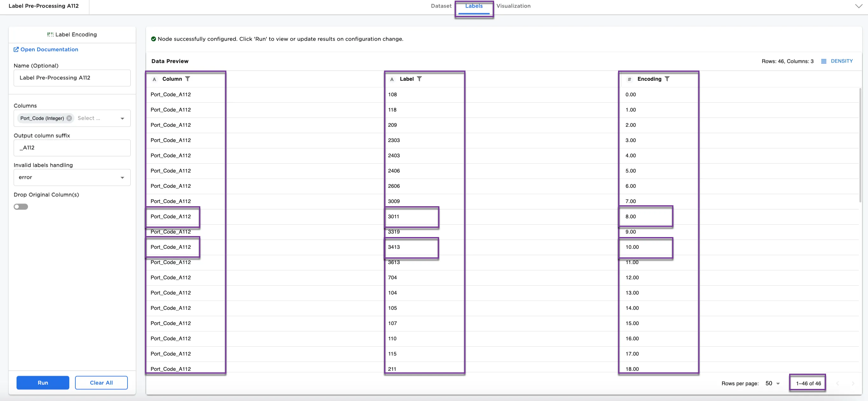868x401 pixels.
Task: Click the Output column suffix field
Action: pos(72,148)
